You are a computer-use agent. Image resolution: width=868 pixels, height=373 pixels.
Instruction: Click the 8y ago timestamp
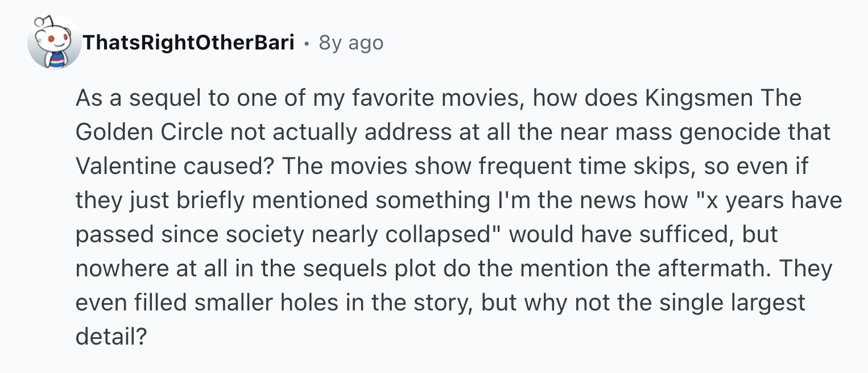point(351,43)
